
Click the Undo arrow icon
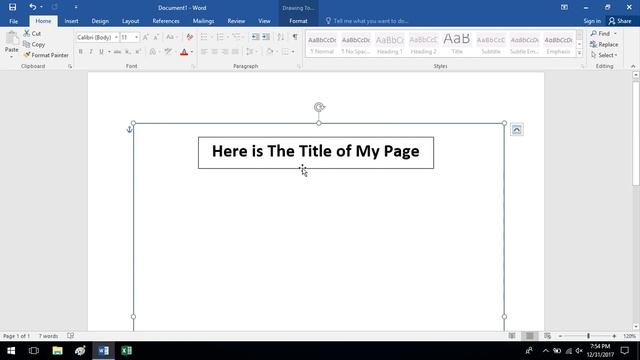(x=33, y=7)
